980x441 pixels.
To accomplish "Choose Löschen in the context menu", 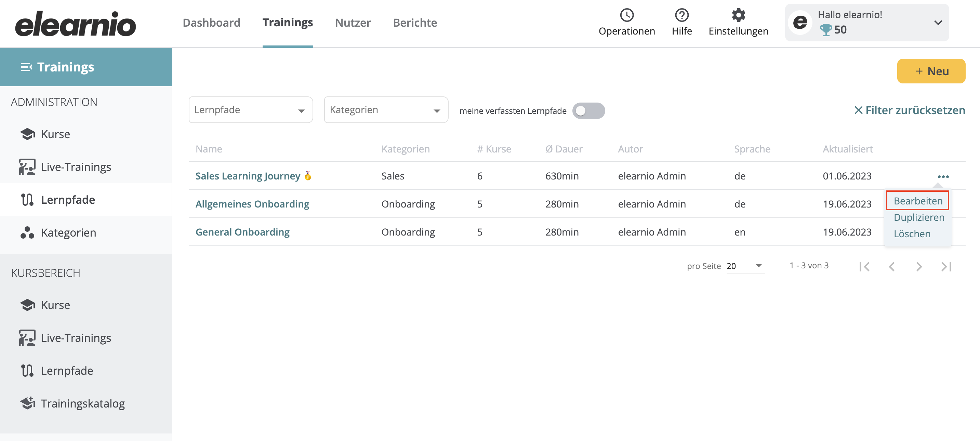I will pyautogui.click(x=912, y=233).
